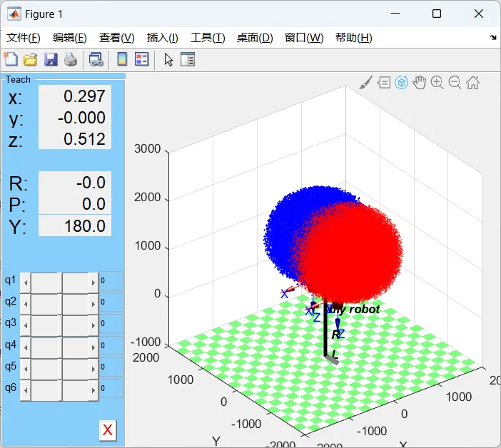This screenshot has width=501, height=448.
Task: Click the q6 angle value field
Action: click(x=111, y=388)
